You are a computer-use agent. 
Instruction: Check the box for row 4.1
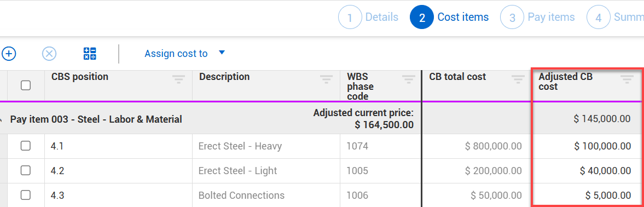pyautogui.click(x=26, y=146)
